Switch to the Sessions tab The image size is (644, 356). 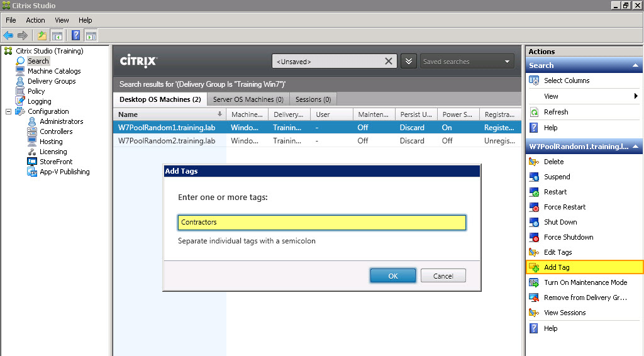[313, 99]
